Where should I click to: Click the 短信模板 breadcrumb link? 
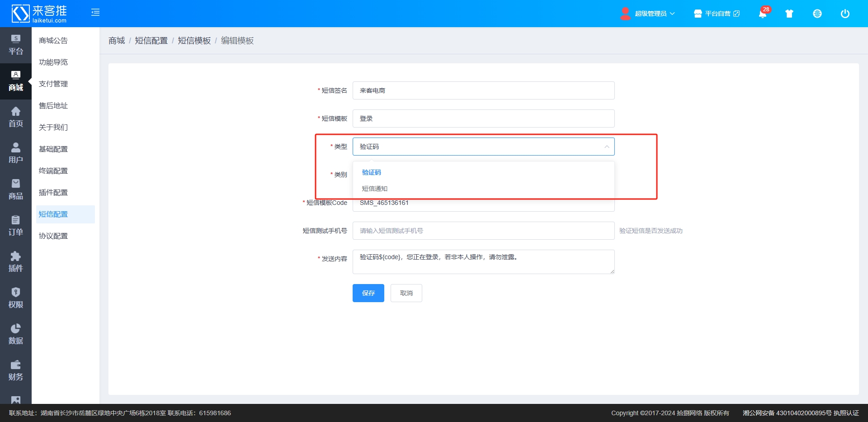194,40
